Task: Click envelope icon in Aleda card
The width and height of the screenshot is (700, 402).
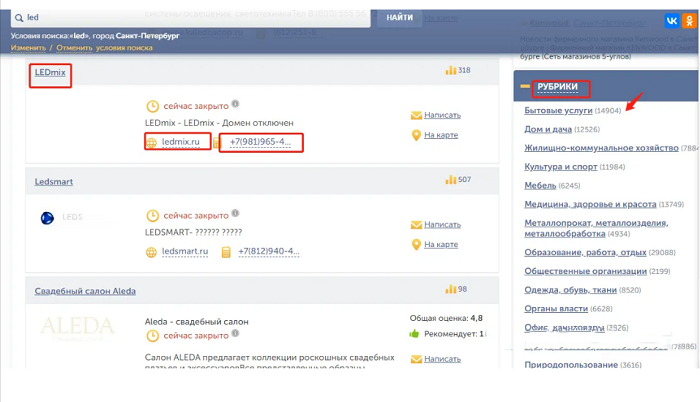Action: 416,359
